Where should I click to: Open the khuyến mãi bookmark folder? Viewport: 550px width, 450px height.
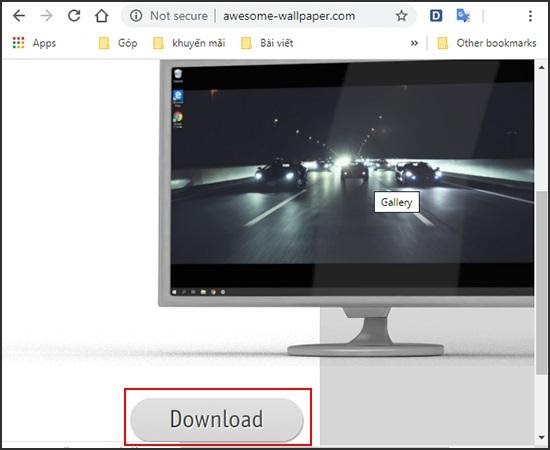pos(189,43)
